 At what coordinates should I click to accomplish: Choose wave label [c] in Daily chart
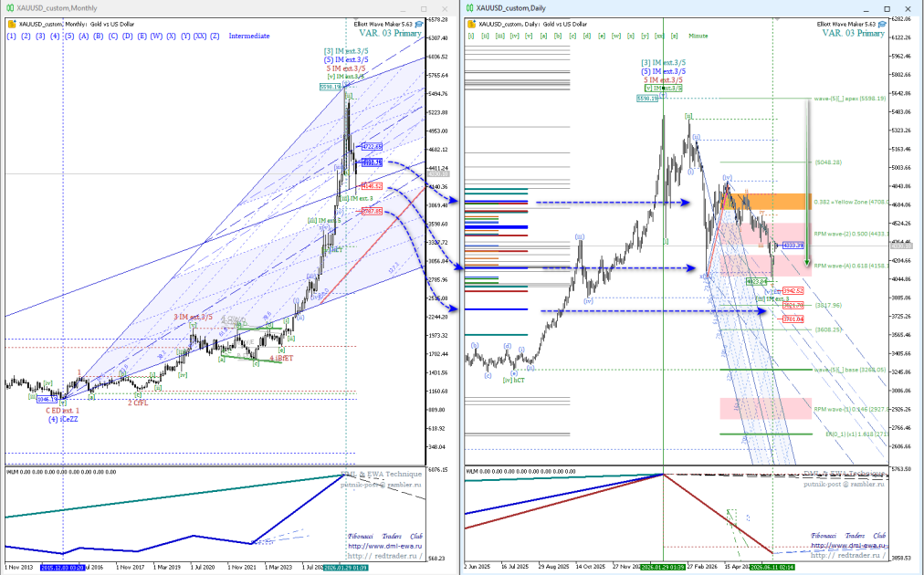[x=572, y=36]
